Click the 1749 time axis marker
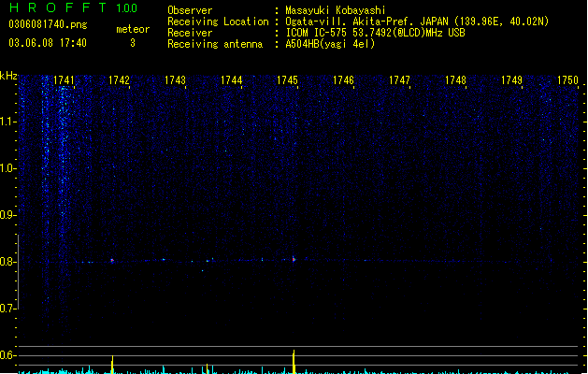Screen dimensions: 588x374 512,79
